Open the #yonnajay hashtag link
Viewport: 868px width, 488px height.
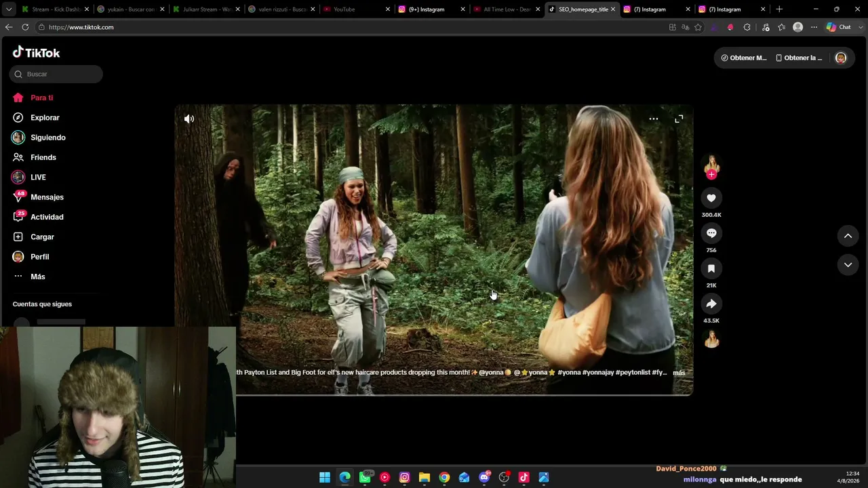point(597,373)
